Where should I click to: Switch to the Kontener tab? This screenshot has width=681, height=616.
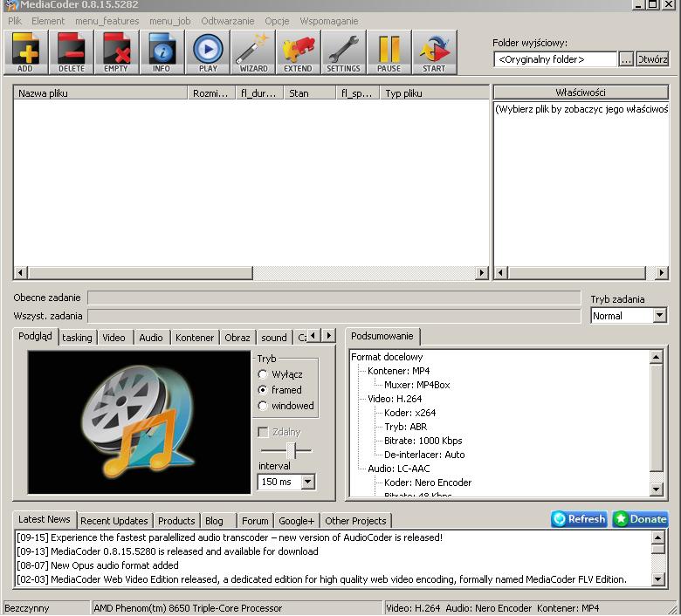tap(195, 338)
